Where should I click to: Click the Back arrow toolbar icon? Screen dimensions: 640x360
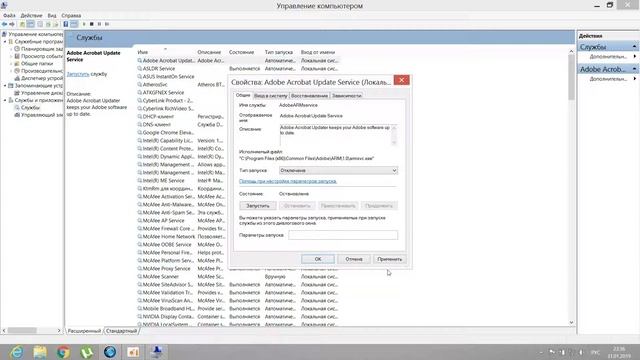pos(4,24)
